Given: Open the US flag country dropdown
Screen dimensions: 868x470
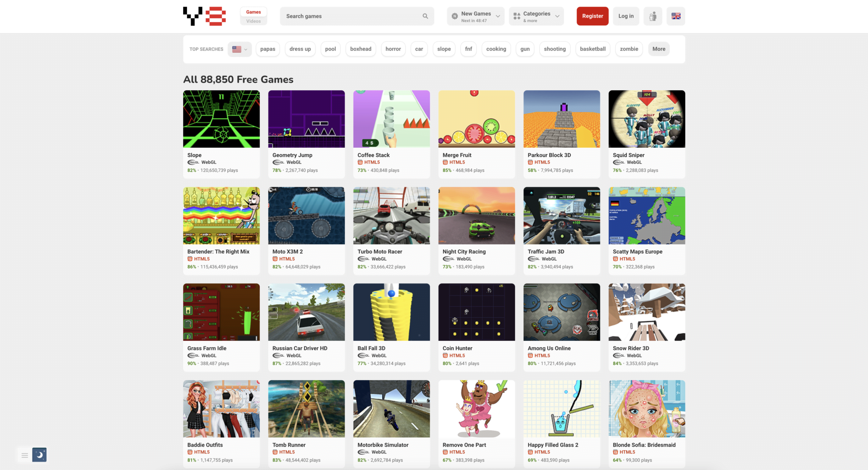Looking at the screenshot, I should 239,49.
